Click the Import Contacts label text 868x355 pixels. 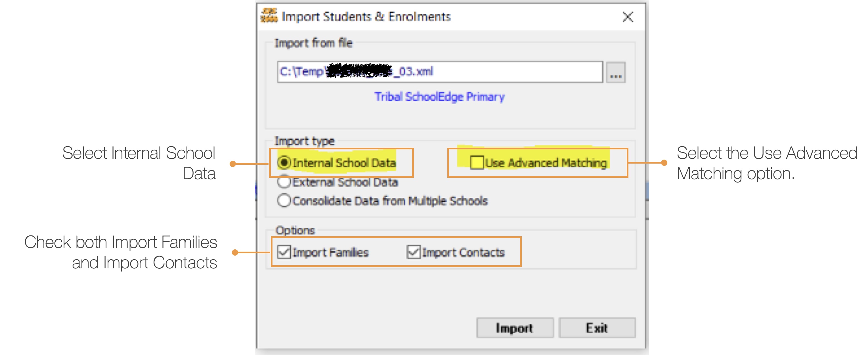click(463, 252)
